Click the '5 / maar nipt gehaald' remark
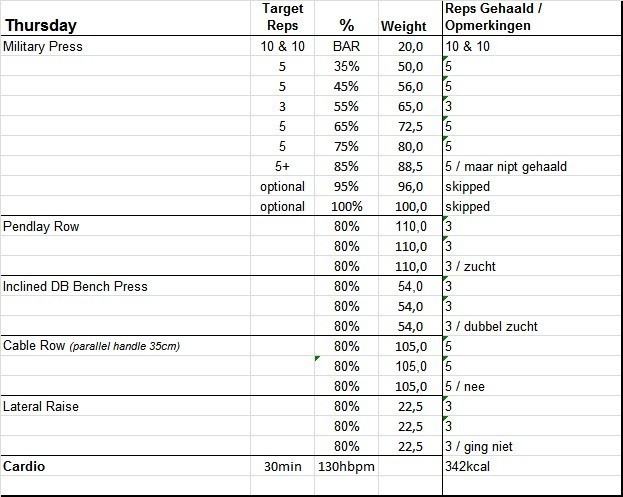 pos(506,166)
